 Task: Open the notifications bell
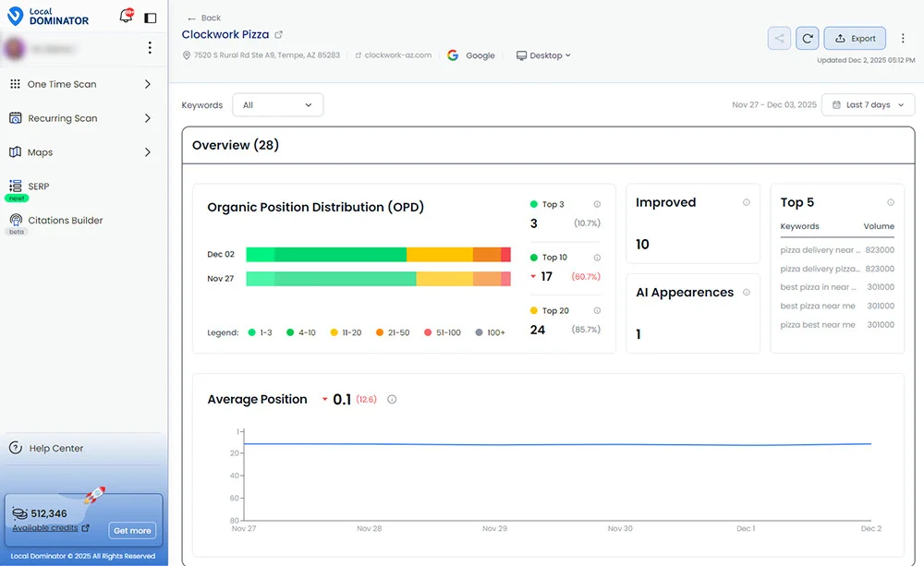point(126,16)
